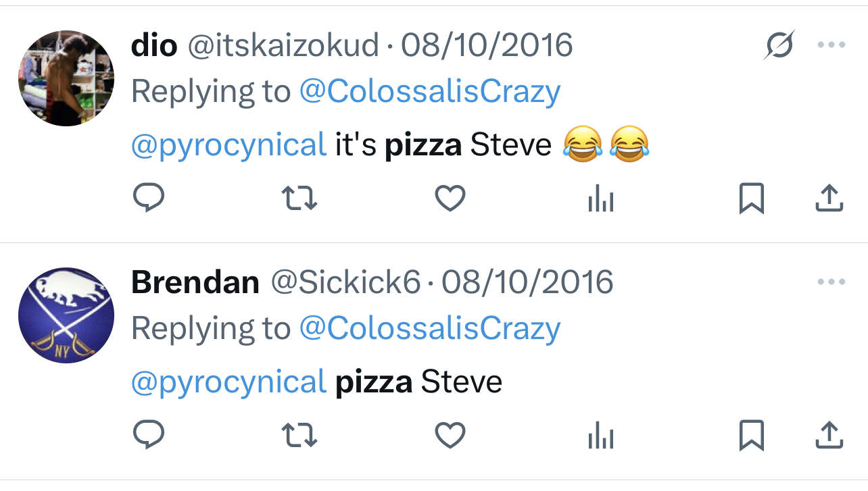
Task: Open @ColossalisCrazy link in dio's tweet
Action: pos(429,92)
